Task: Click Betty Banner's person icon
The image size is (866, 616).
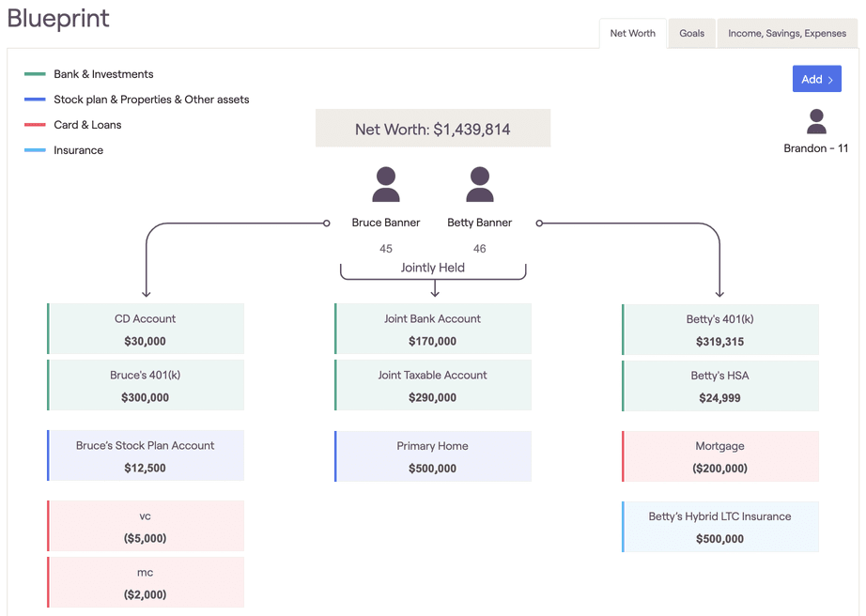Action: pos(479,186)
